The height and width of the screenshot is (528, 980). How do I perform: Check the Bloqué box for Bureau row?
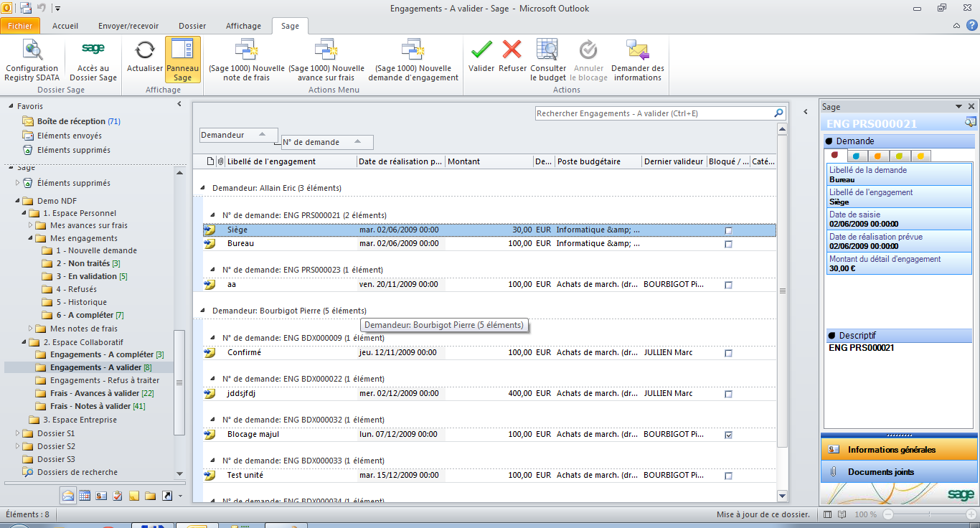[728, 244]
